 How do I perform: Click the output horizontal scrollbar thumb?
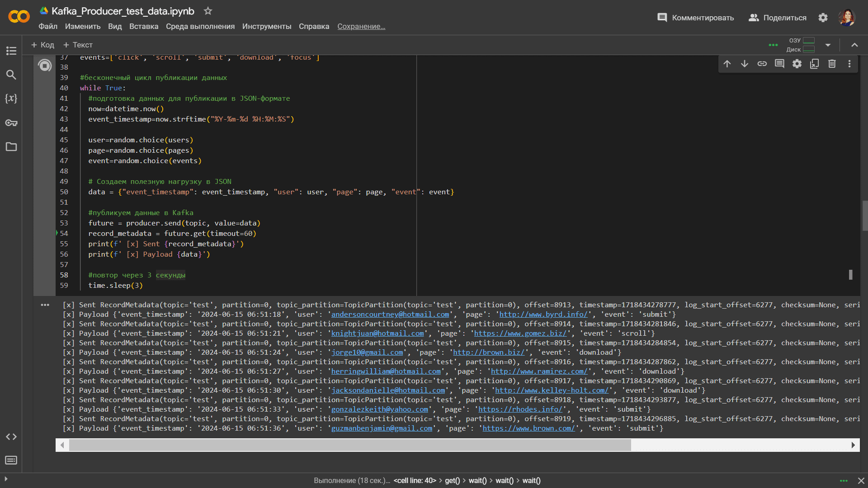(350, 445)
